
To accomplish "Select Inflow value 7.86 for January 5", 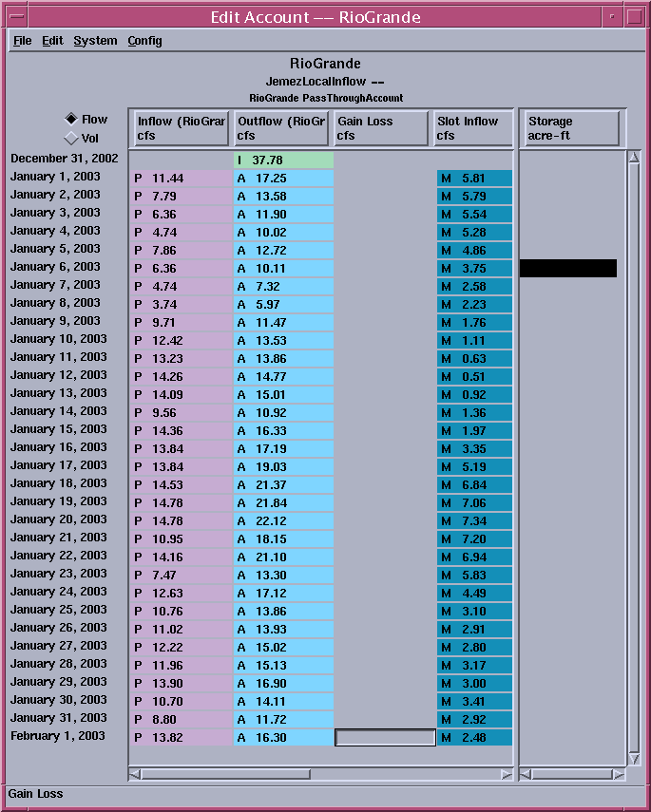I will [x=182, y=250].
